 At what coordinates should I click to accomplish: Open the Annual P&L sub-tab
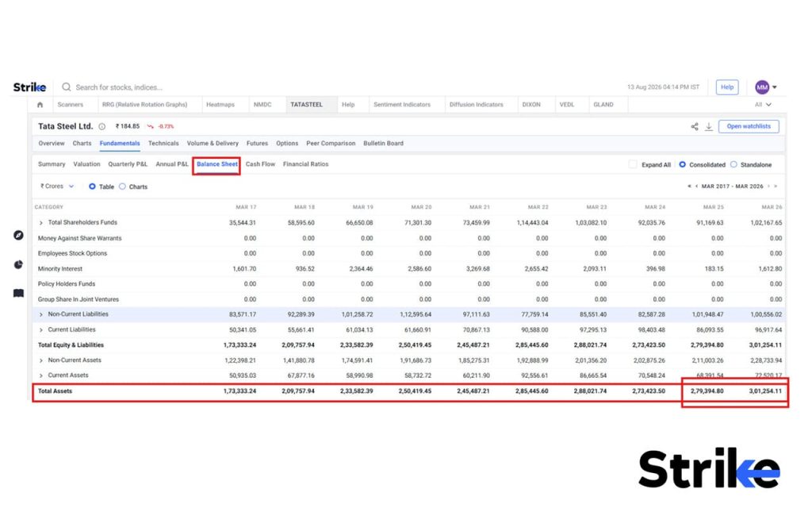click(x=172, y=164)
